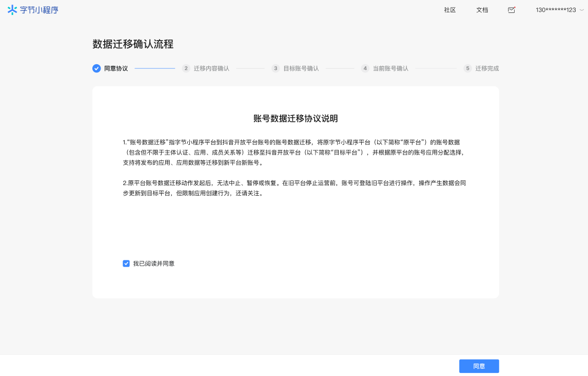588x376 pixels.
Task: Click the 账号数据迁移协议说明 heading
Action: click(296, 119)
